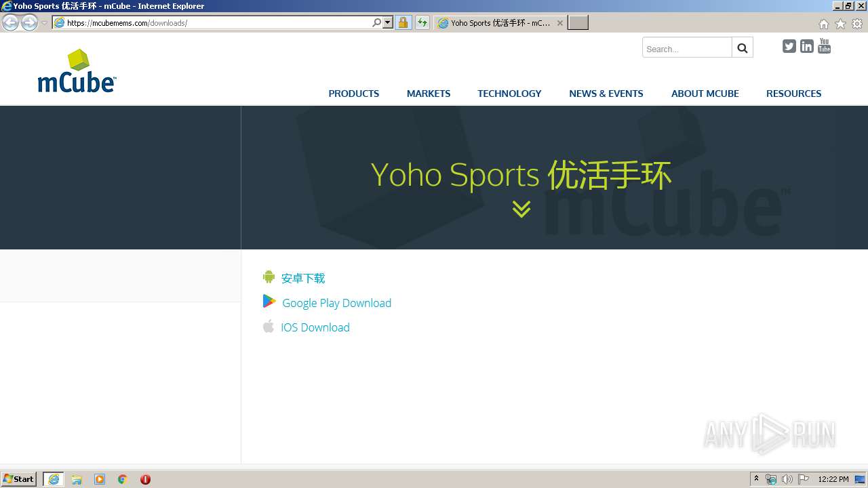Open Internet Explorer in taskbar
The width and height of the screenshot is (868, 488).
pos(54,479)
